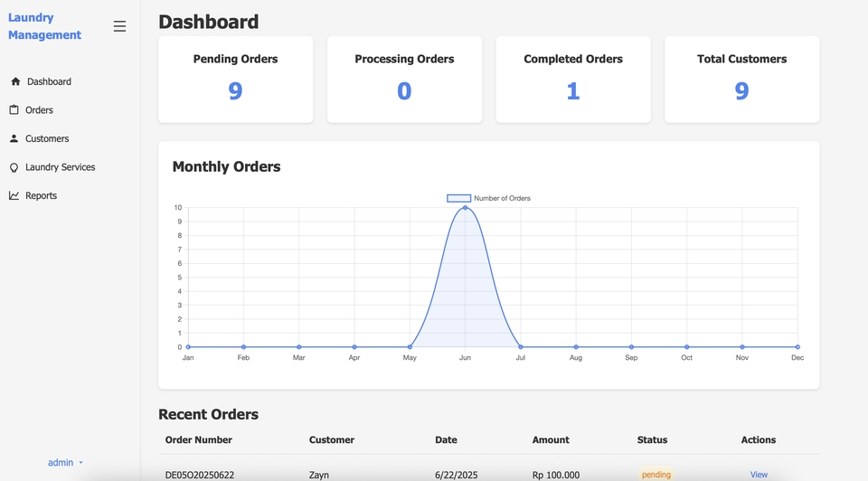Open the Orders menu item
This screenshot has height=481, width=868.
click(x=39, y=110)
